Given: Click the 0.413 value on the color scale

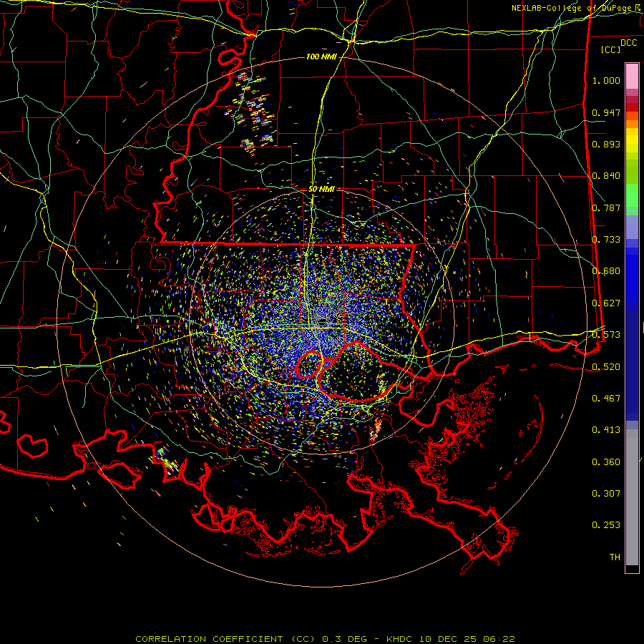Looking at the screenshot, I should (x=606, y=430).
